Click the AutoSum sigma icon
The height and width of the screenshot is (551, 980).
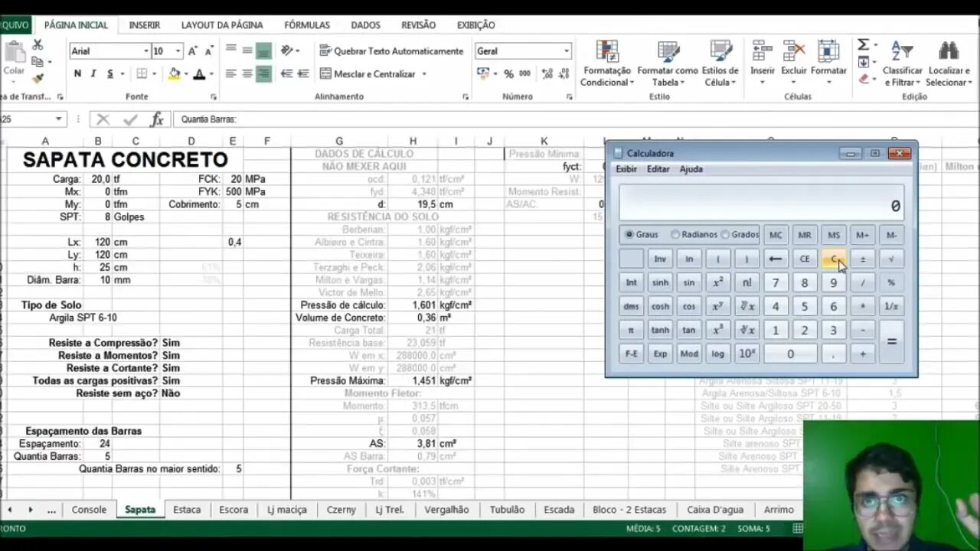(x=863, y=44)
